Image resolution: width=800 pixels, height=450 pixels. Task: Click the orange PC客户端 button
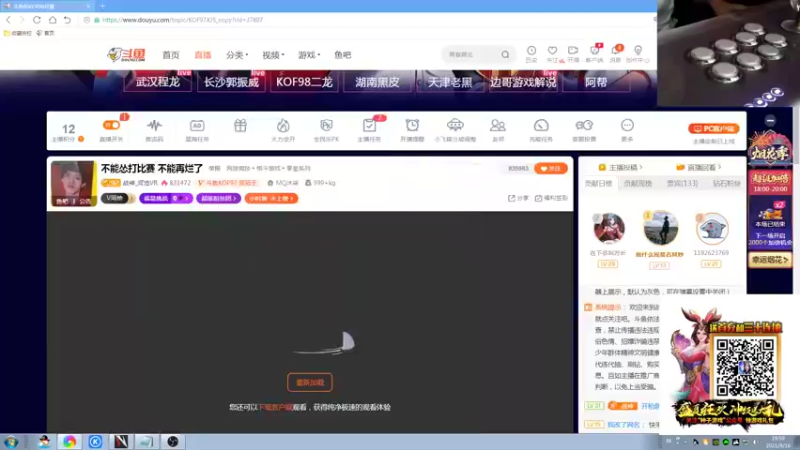[x=713, y=129]
